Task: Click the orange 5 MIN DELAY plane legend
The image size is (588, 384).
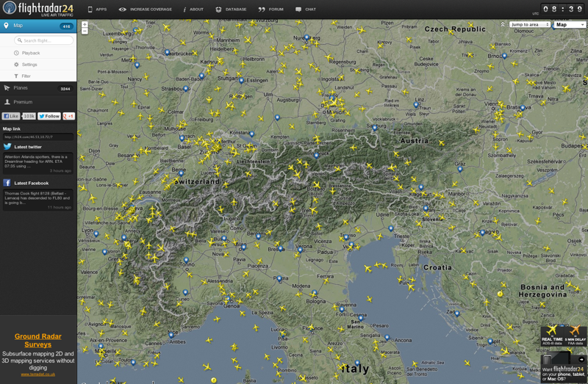Action: [x=575, y=336]
